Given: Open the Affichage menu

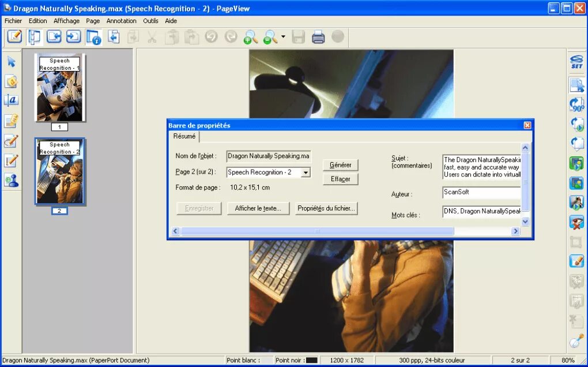Looking at the screenshot, I should coord(66,21).
